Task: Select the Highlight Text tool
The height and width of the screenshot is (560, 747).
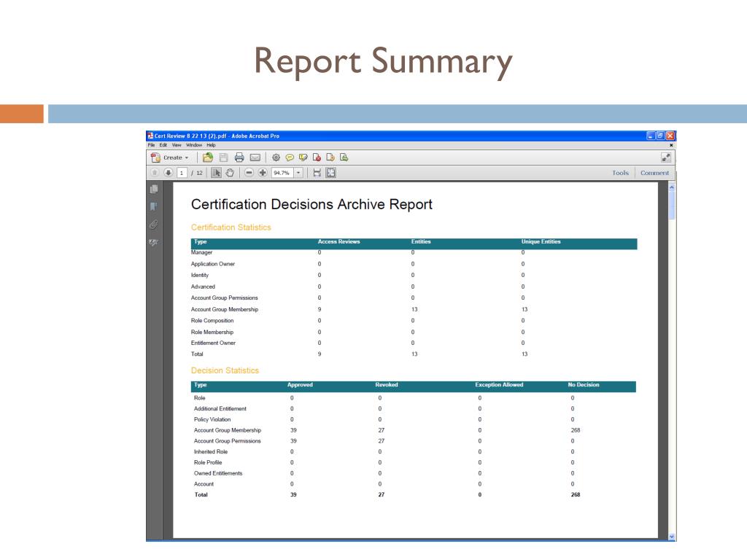Action: coord(303,157)
